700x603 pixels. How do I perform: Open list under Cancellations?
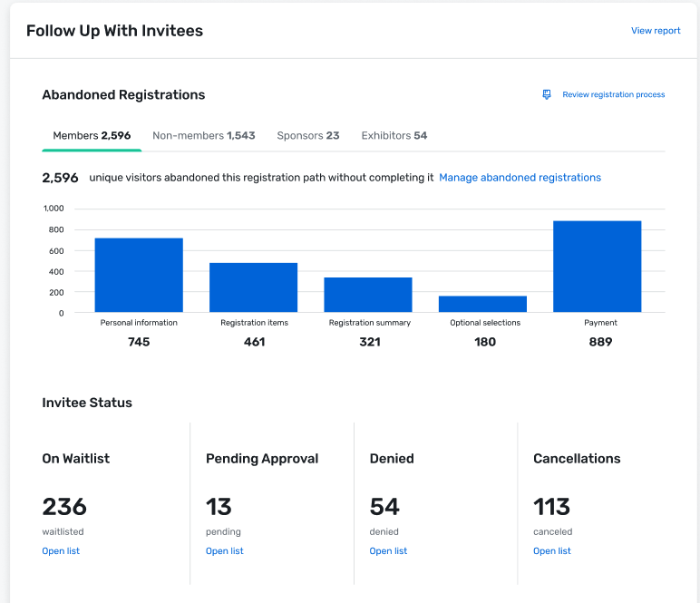(551, 551)
